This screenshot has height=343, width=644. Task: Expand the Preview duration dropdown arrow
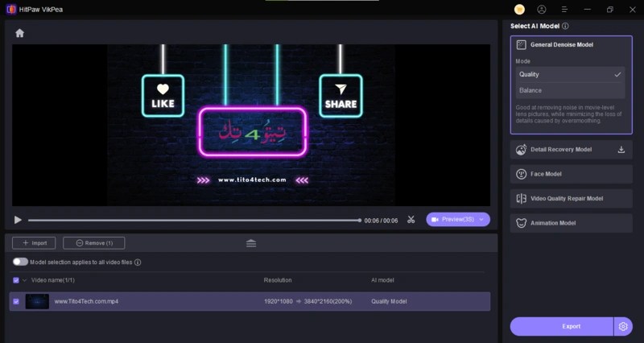coord(481,219)
